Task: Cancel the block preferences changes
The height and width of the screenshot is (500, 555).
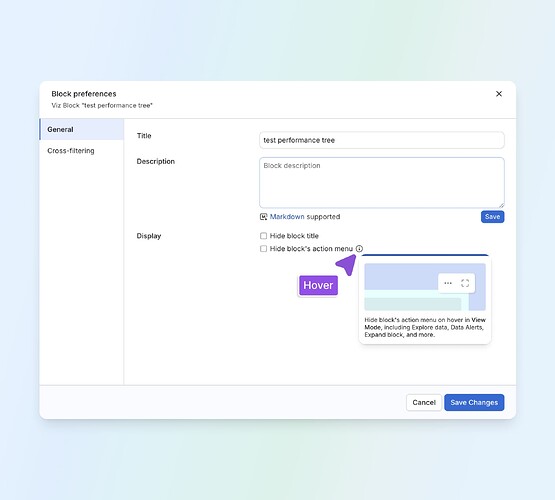Action: (424, 402)
